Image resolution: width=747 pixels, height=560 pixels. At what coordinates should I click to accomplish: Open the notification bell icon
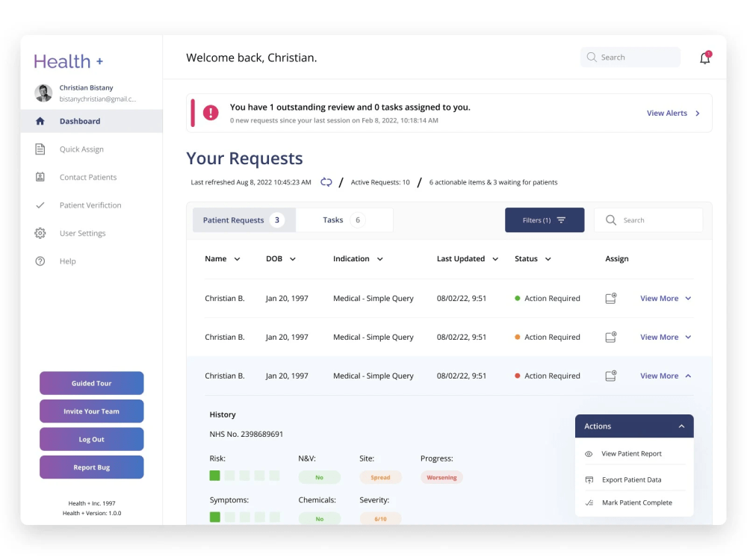[704, 57]
